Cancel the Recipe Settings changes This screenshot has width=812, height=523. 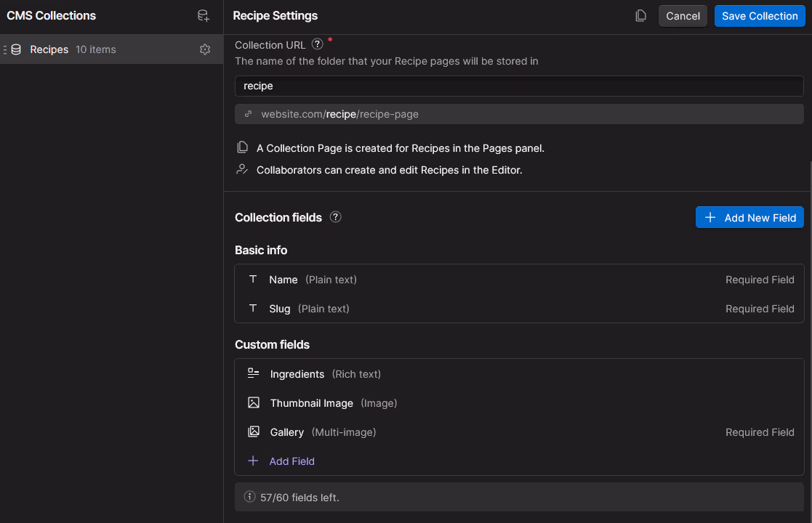[x=683, y=16]
